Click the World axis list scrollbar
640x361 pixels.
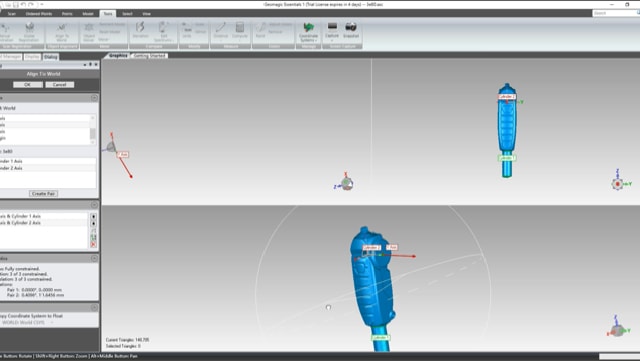pyautogui.click(x=93, y=130)
